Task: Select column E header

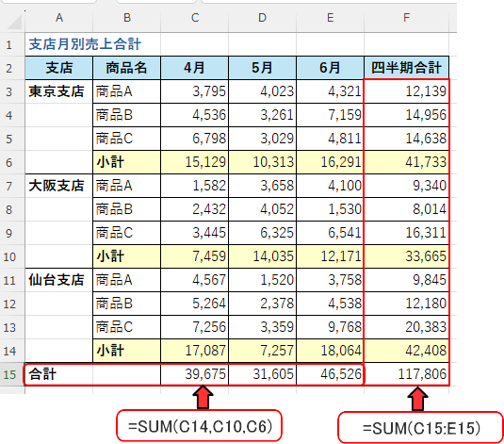Action: point(330,18)
